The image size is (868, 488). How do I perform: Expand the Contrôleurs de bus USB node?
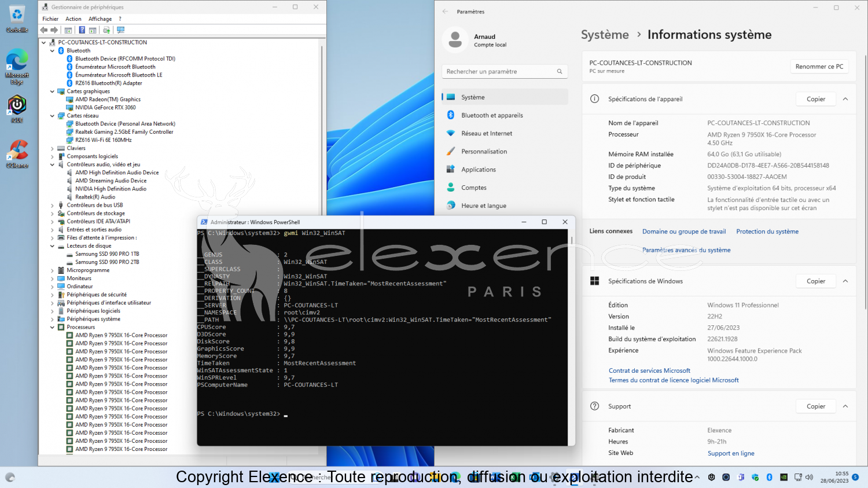tap(52, 206)
